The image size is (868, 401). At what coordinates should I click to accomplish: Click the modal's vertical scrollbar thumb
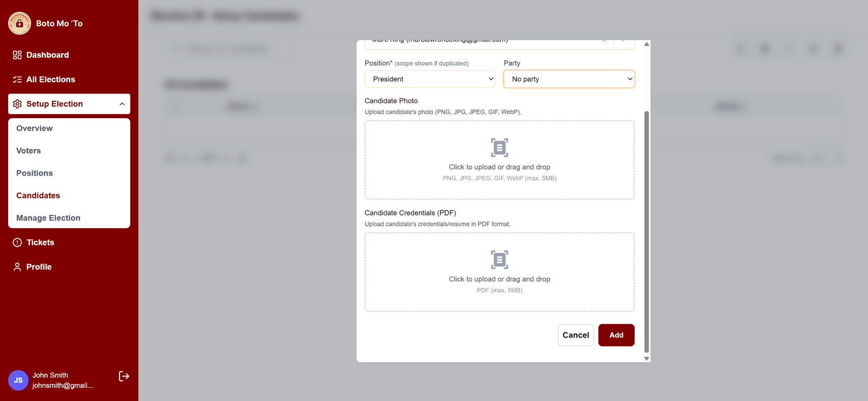tap(646, 231)
